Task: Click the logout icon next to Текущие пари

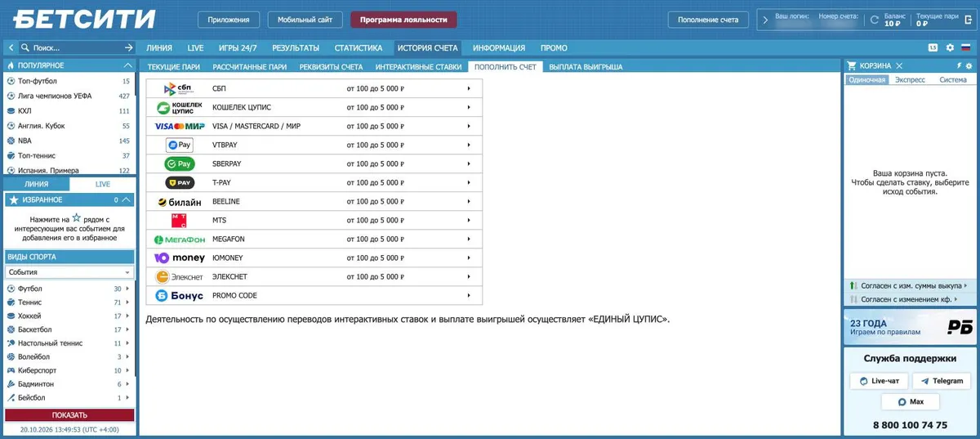Action: click(968, 20)
